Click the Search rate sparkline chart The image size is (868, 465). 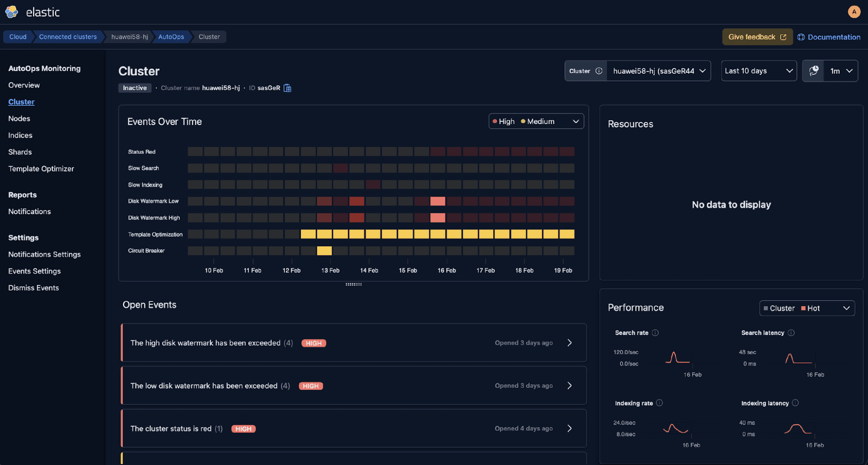[677, 358]
